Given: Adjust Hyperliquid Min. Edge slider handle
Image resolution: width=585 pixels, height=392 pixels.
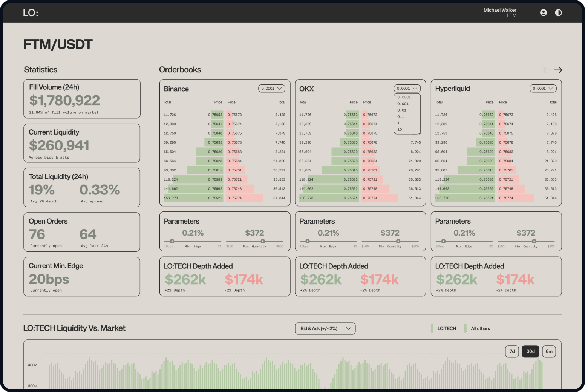Looking at the screenshot, I should (443, 241).
